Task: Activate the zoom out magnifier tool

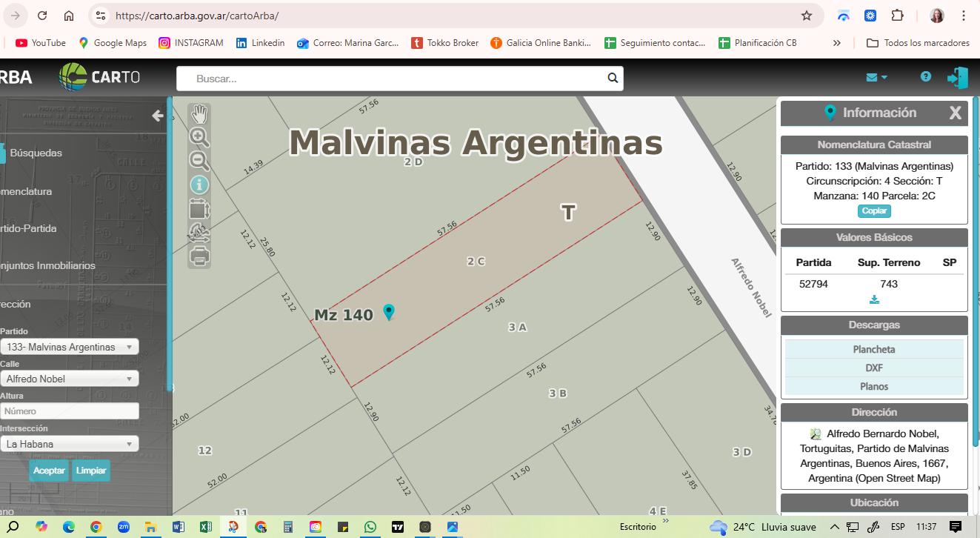Action: (x=199, y=160)
